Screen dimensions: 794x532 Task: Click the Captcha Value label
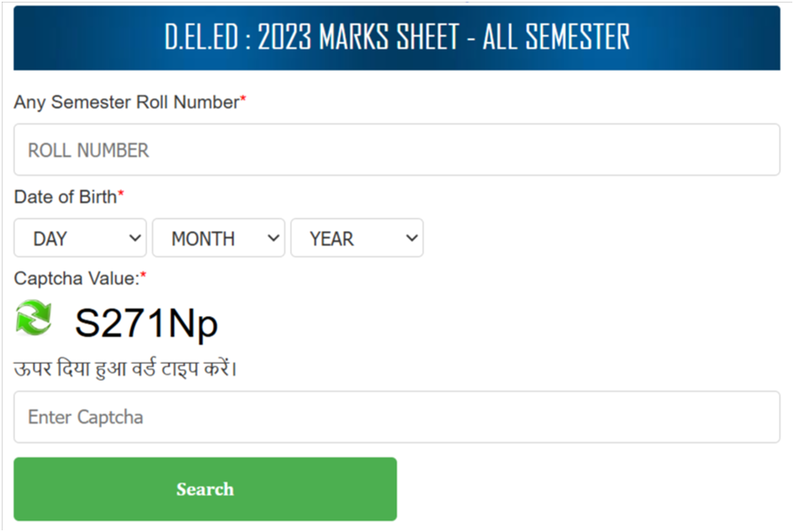click(77, 278)
